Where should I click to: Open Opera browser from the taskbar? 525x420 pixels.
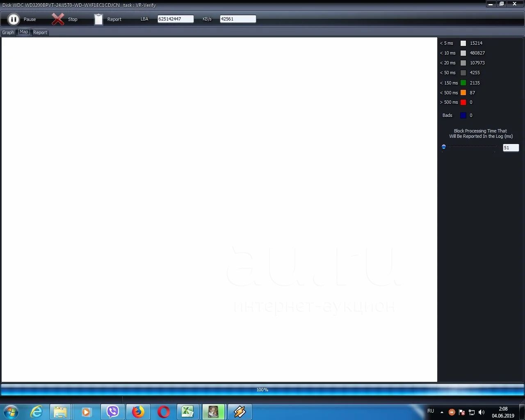point(164,411)
